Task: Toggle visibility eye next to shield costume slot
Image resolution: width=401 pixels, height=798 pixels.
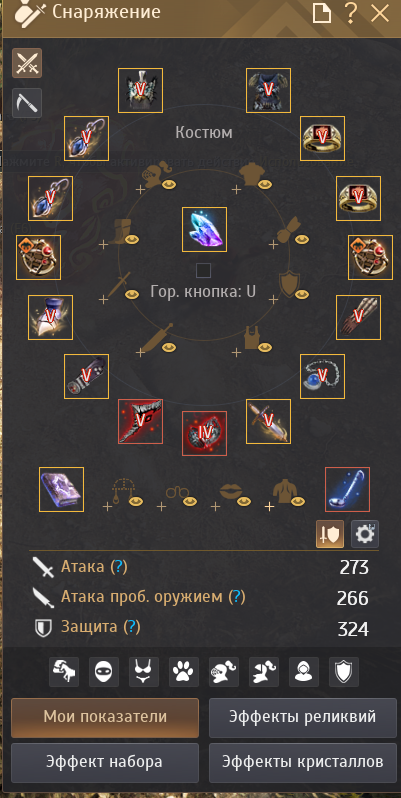Action: [302, 294]
